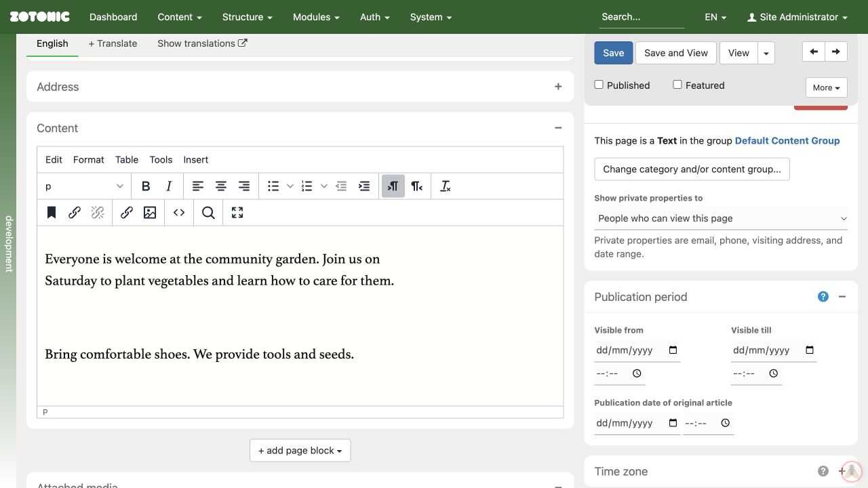Collapse the Publication period panel

(842, 297)
